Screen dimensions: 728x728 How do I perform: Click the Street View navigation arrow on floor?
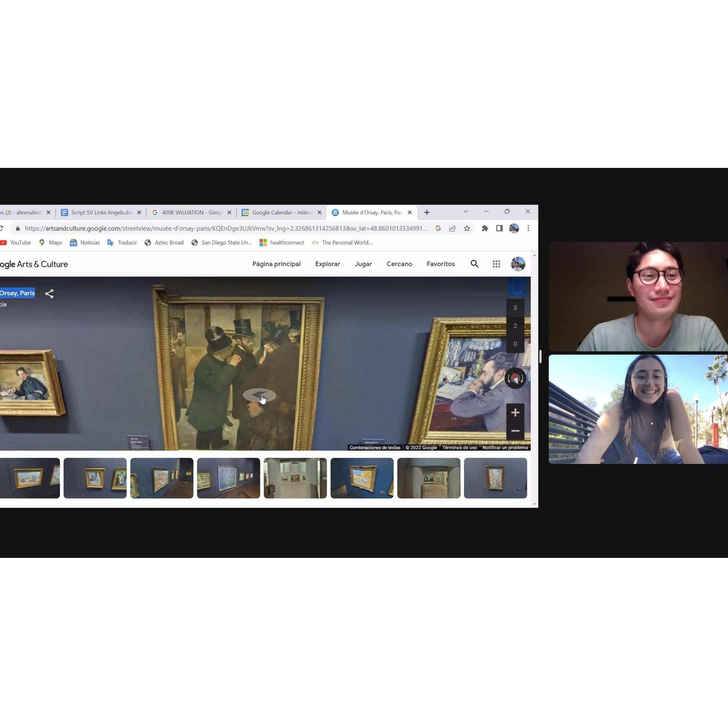259,395
